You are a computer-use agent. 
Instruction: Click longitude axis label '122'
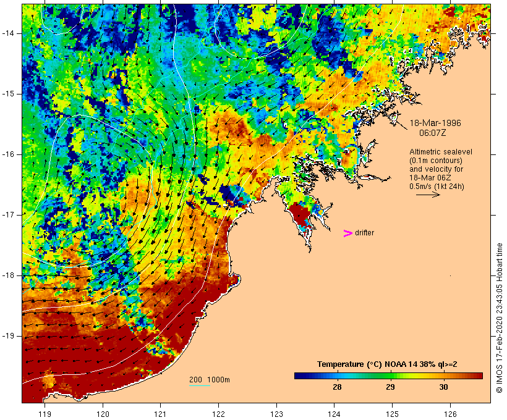pyautogui.click(x=219, y=414)
